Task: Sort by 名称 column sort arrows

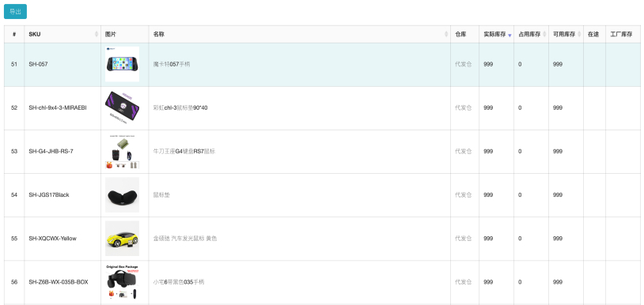Action: [446, 35]
